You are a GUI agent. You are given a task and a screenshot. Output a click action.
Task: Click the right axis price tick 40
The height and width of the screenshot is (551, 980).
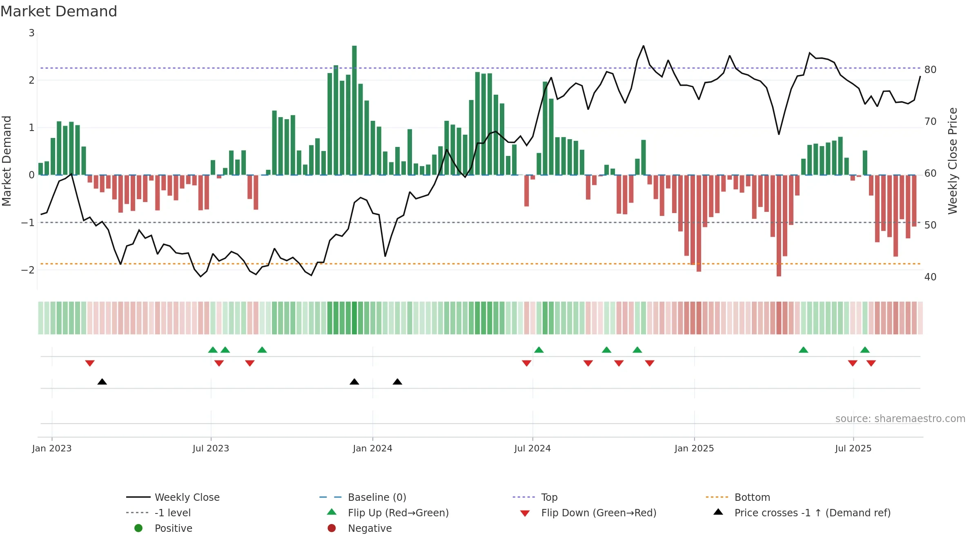tap(931, 277)
